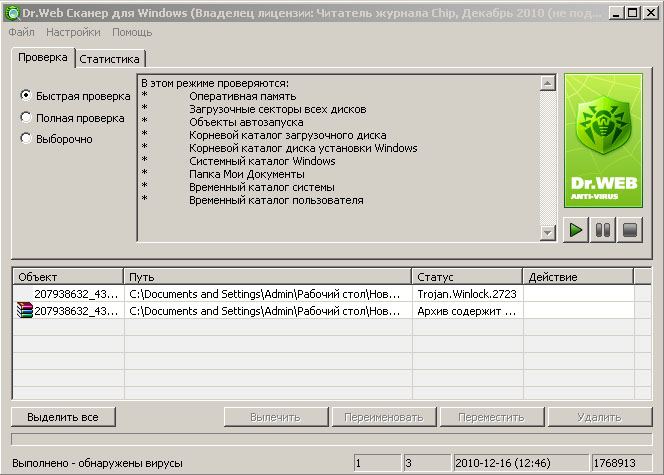664x475 pixels.
Task: Click path cell in archive row
Action: 268,311
